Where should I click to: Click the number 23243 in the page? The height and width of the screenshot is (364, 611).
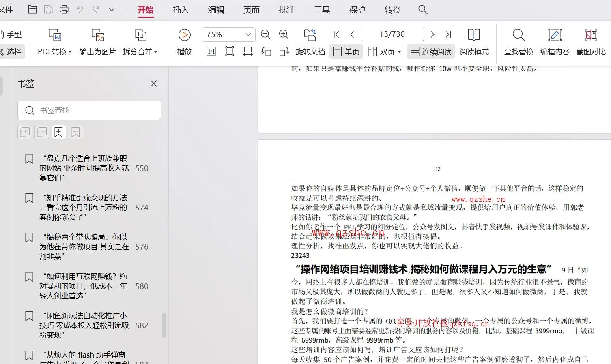(x=300, y=256)
